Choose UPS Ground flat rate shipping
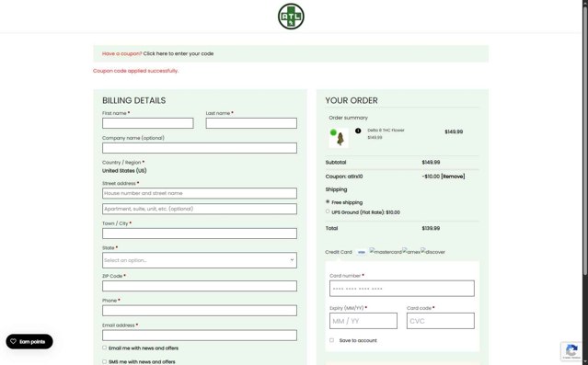588x365 pixels. coord(328,211)
